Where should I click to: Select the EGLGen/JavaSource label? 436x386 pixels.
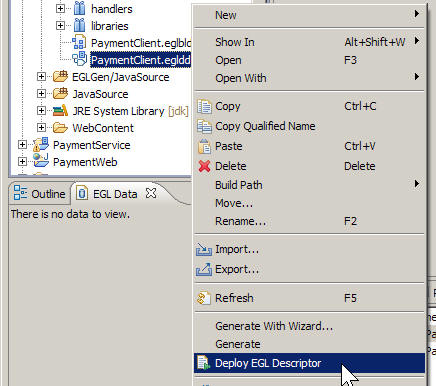[121, 77]
